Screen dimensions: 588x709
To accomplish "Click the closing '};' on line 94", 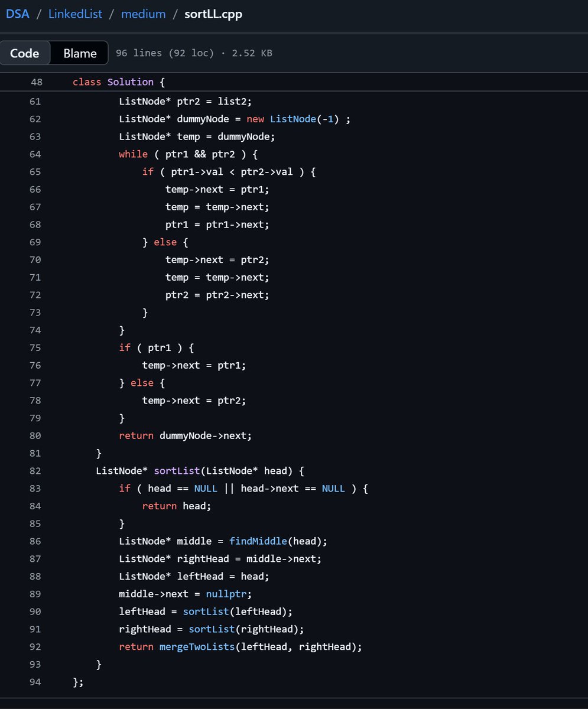I will (x=78, y=682).
